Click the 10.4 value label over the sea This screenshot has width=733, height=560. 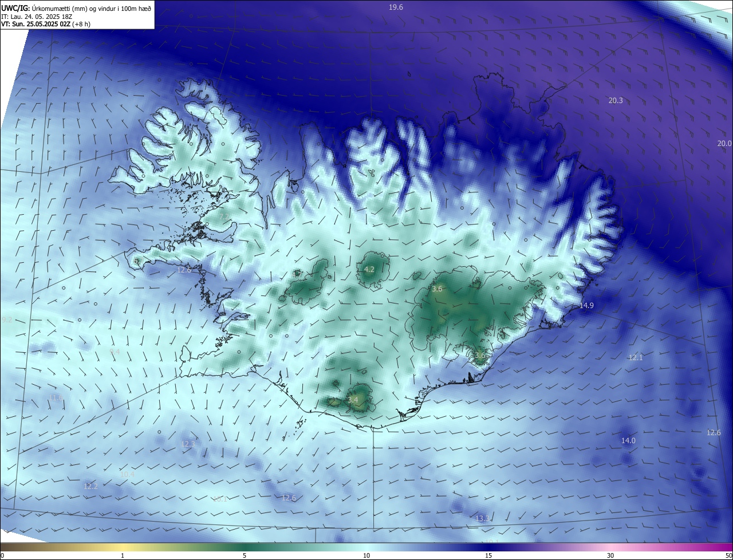coord(127,474)
